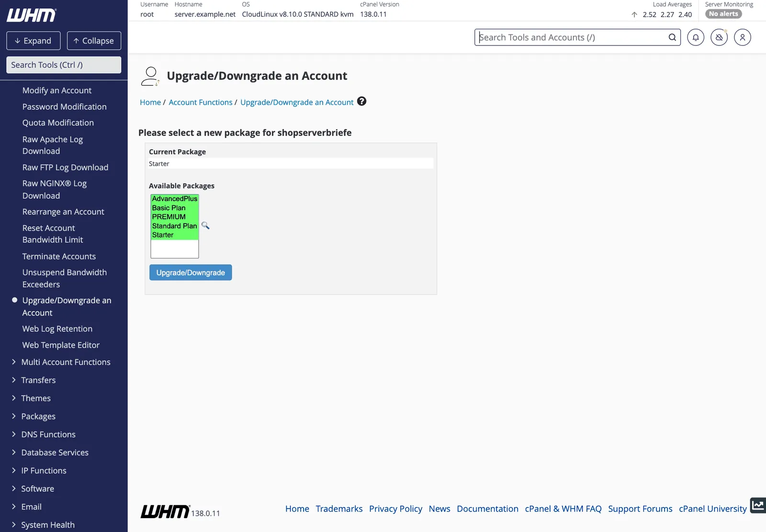766x532 pixels.
Task: Expand the IP Functions section
Action: pyautogui.click(x=39, y=471)
